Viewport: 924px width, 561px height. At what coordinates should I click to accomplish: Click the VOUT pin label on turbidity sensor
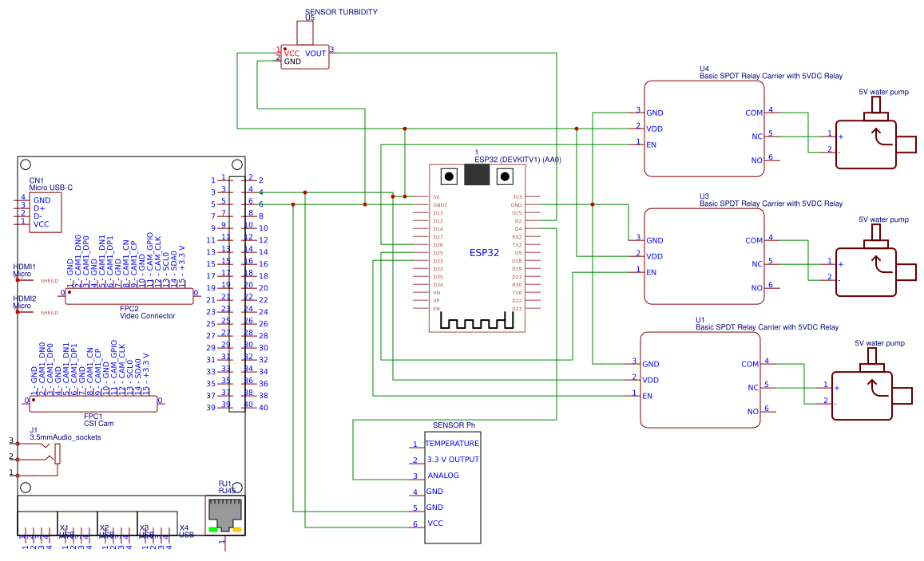315,53
